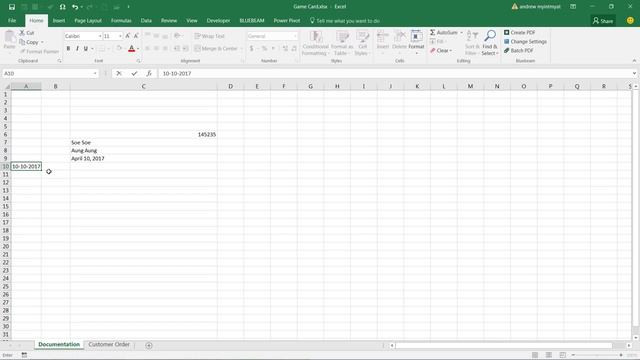
Task: Open the AutoSum dropdown arrow
Action: (x=462, y=32)
